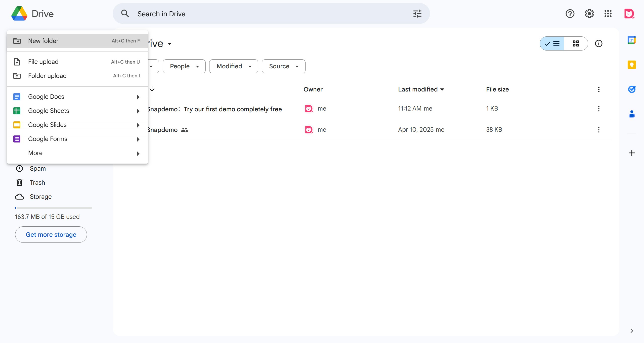This screenshot has width=644, height=343.
Task: Switch to grid layout view
Action: (576, 43)
